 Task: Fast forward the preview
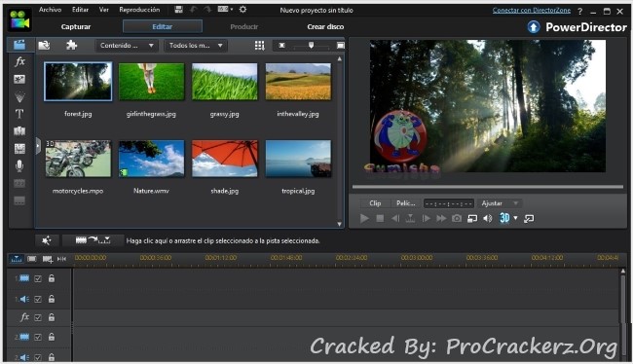point(441,218)
